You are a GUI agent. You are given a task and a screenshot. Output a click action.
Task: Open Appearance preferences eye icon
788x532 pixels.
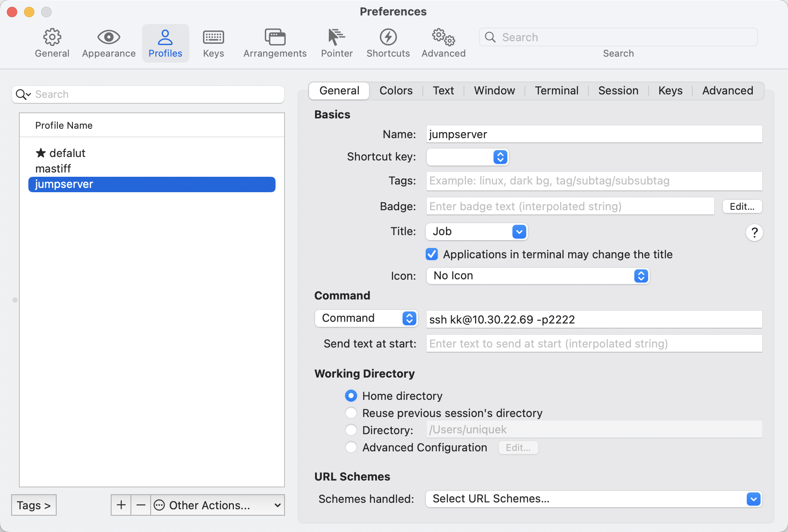point(109,38)
